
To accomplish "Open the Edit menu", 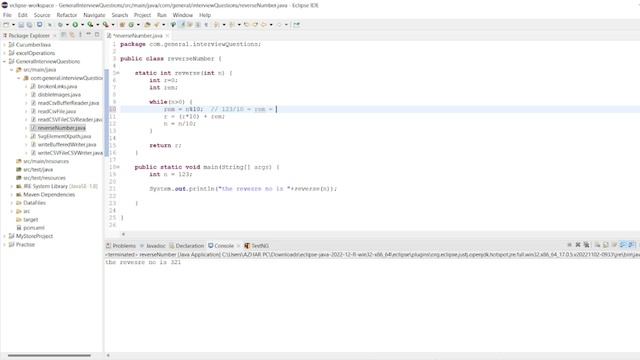I will [22, 15].
